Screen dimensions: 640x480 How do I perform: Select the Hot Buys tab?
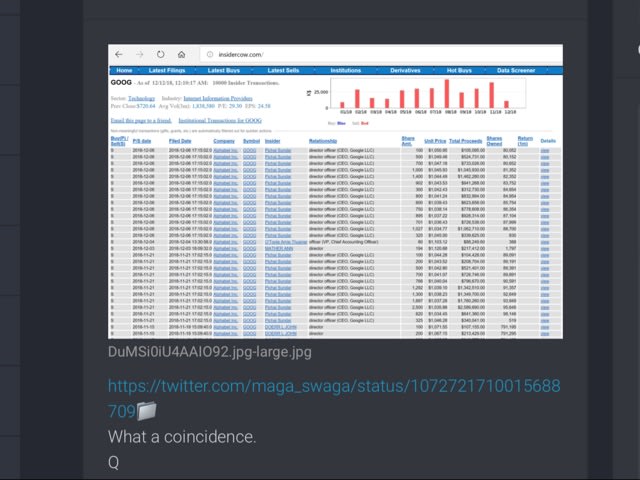click(459, 71)
